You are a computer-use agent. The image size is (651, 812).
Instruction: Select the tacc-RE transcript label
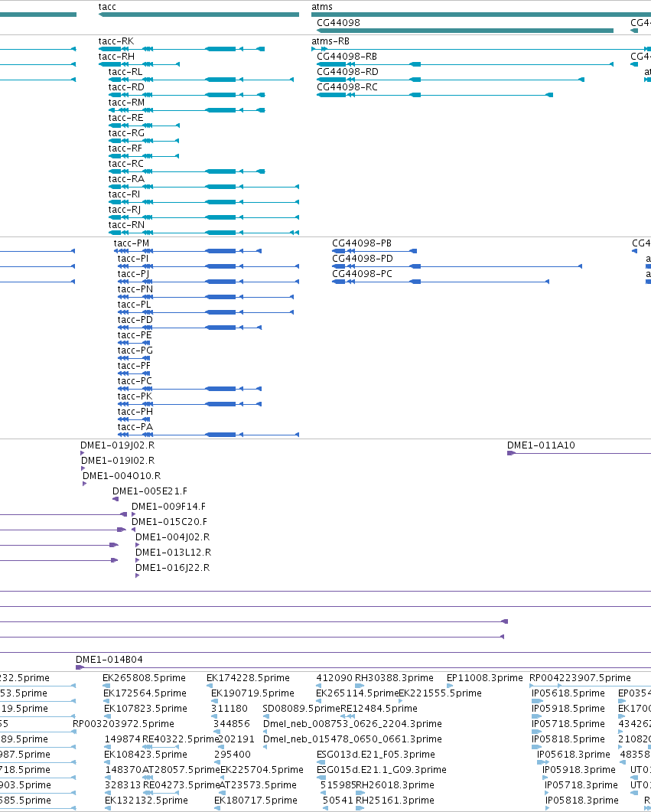(x=125, y=118)
